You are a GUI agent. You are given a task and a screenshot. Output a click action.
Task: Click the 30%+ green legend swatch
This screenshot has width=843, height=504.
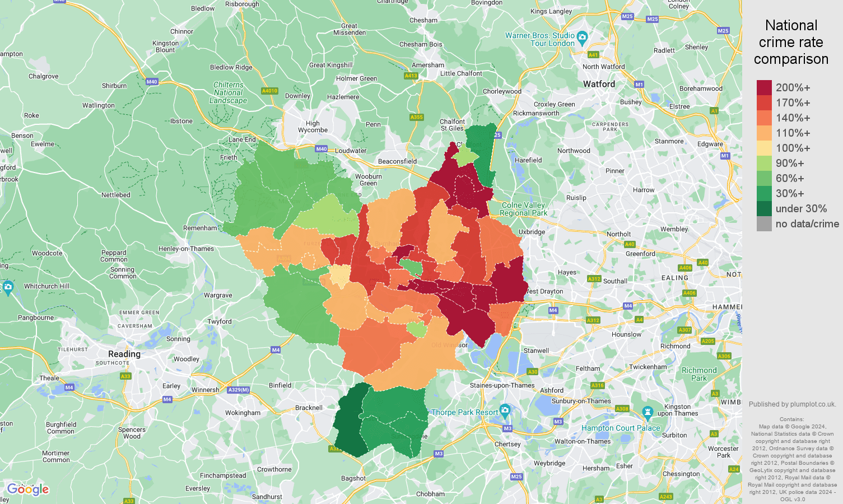[x=764, y=193]
